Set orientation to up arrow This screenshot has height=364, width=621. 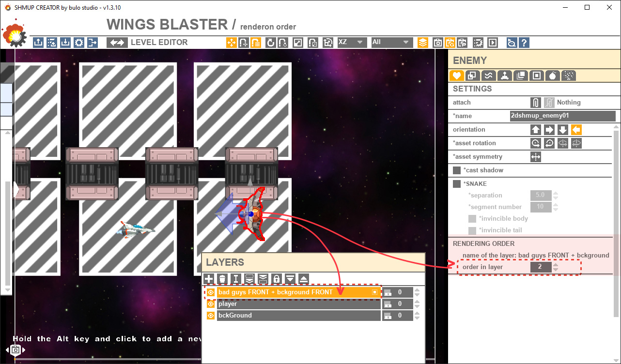(535, 130)
